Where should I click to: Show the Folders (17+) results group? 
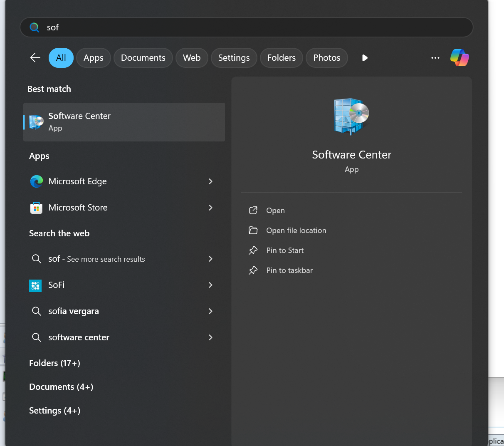pos(54,363)
